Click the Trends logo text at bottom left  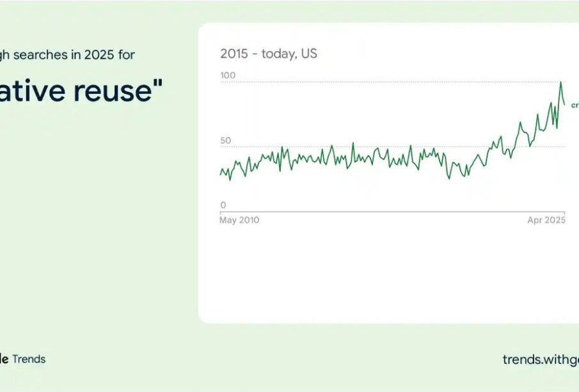coord(29,359)
